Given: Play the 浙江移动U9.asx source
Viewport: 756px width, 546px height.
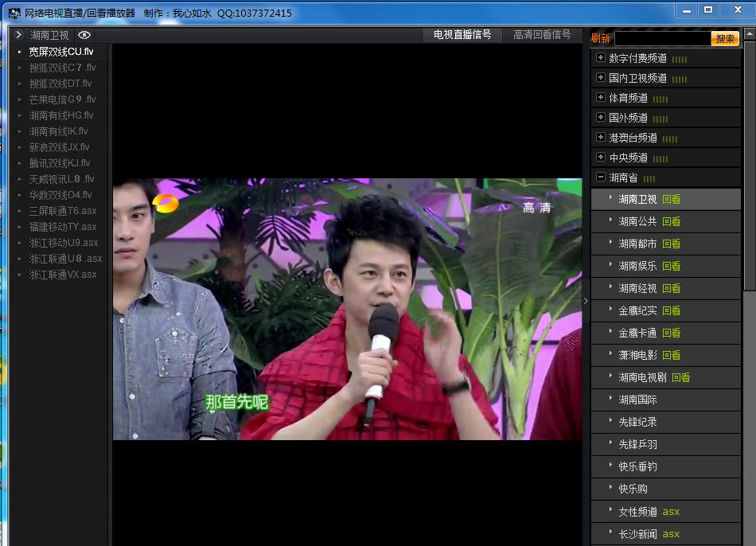Looking at the screenshot, I should click(x=63, y=243).
